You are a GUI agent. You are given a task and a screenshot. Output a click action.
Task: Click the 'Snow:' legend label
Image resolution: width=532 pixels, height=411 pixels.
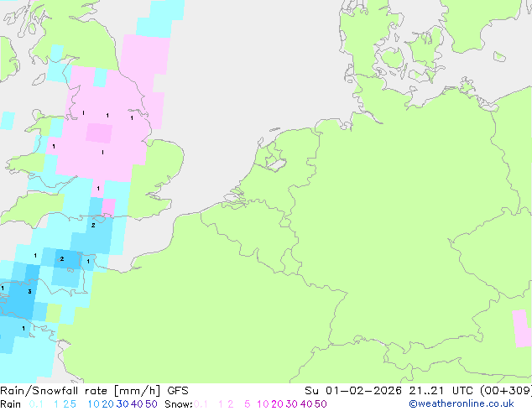pyautogui.click(x=179, y=404)
